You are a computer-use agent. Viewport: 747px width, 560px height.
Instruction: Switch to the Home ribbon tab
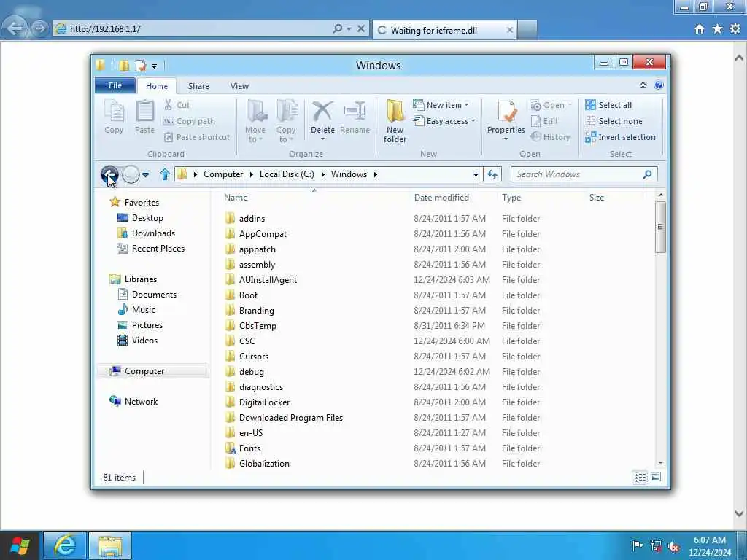(x=157, y=86)
